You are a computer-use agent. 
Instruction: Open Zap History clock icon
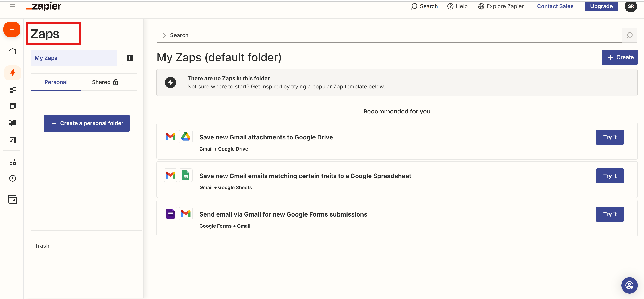[12, 178]
